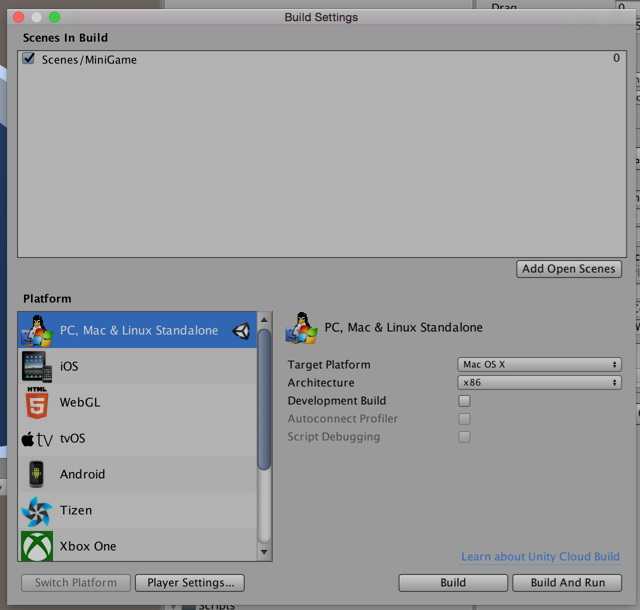Image resolution: width=641 pixels, height=610 pixels.
Task: Click the Switch Platform button
Action: coord(76,583)
